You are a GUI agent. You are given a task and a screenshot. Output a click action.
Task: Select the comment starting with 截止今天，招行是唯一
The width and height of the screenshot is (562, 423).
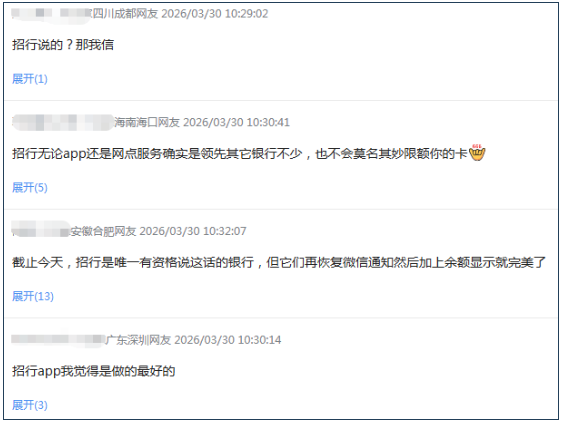pos(279,262)
